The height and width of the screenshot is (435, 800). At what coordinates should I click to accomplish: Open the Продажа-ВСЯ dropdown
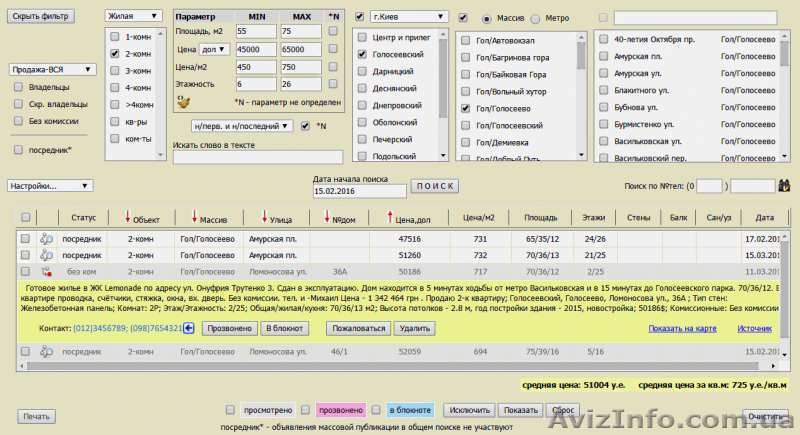pyautogui.click(x=52, y=70)
